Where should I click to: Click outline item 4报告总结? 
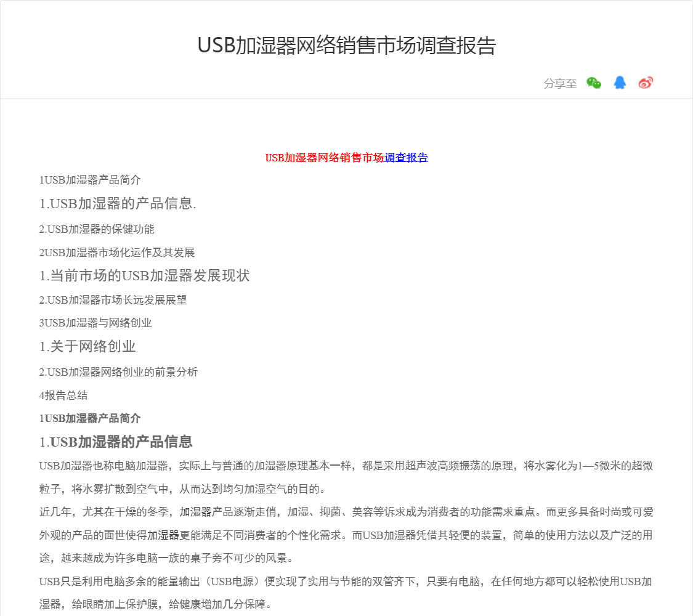click(x=63, y=395)
